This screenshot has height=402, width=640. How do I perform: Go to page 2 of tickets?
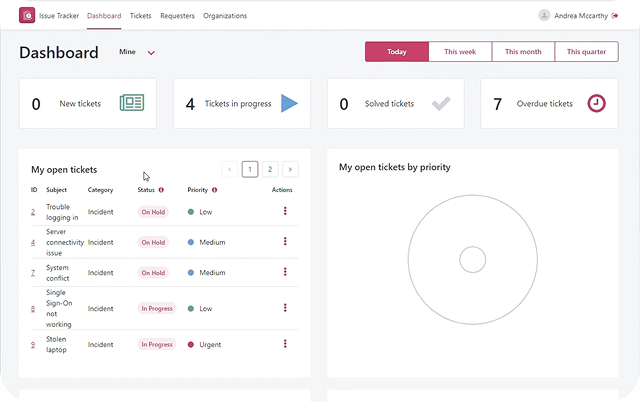tap(270, 170)
